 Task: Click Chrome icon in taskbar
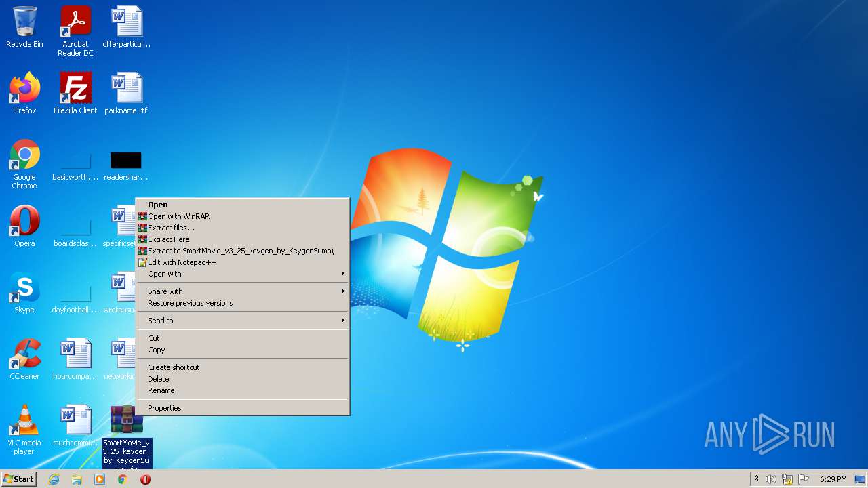(123, 479)
